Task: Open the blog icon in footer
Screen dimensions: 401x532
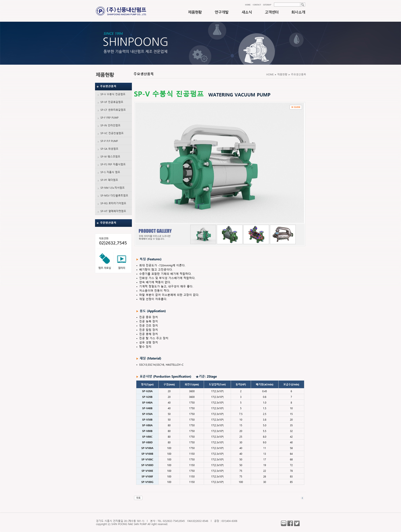Action: coord(283,523)
